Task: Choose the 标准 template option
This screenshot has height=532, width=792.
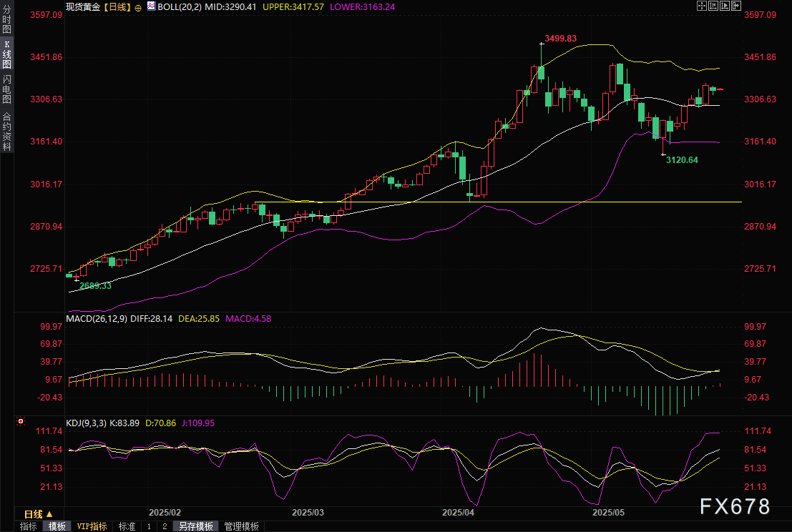Action: (x=127, y=526)
